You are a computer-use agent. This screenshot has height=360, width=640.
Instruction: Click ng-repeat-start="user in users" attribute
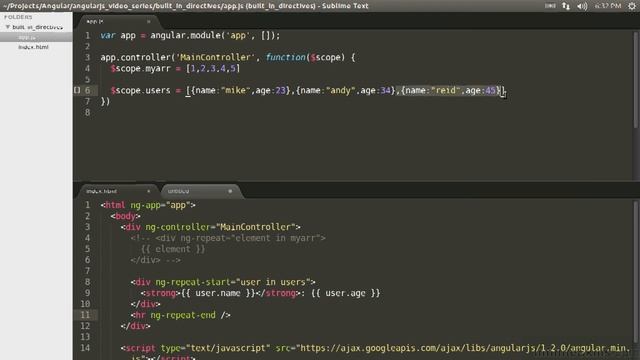pos(233,282)
